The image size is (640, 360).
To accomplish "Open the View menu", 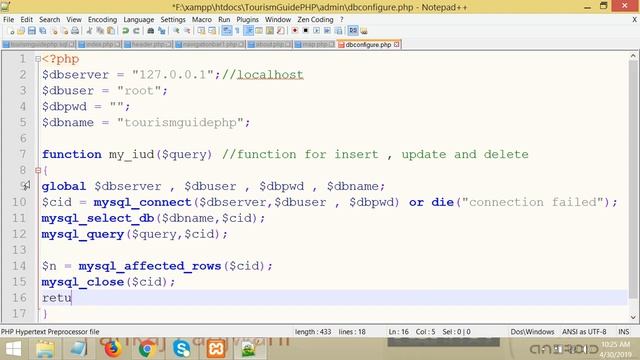I will [74, 20].
